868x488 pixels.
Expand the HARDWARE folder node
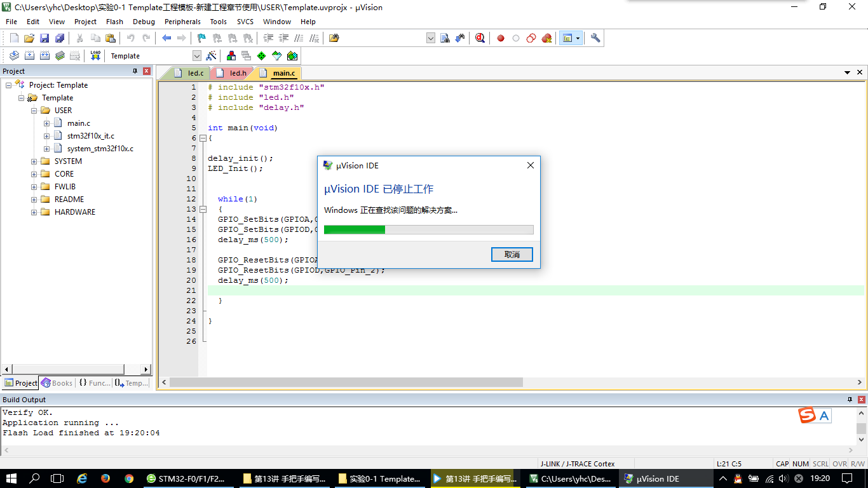click(34, 212)
